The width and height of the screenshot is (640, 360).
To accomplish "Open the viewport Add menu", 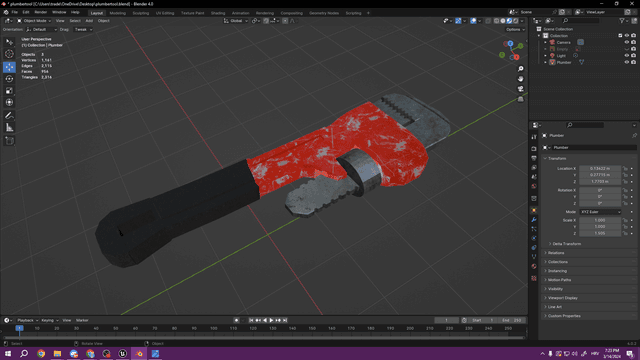I will (89, 21).
